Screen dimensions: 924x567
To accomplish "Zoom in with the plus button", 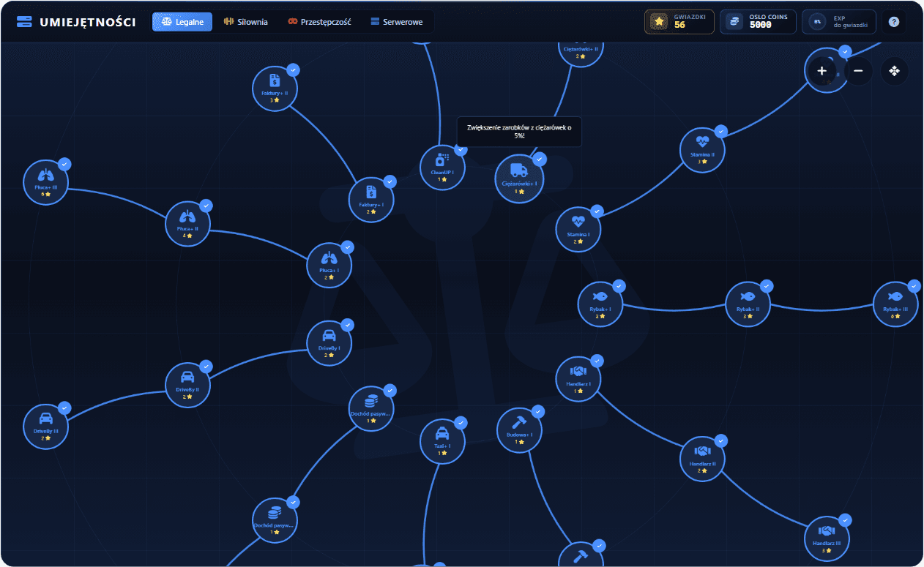I will [x=821, y=71].
